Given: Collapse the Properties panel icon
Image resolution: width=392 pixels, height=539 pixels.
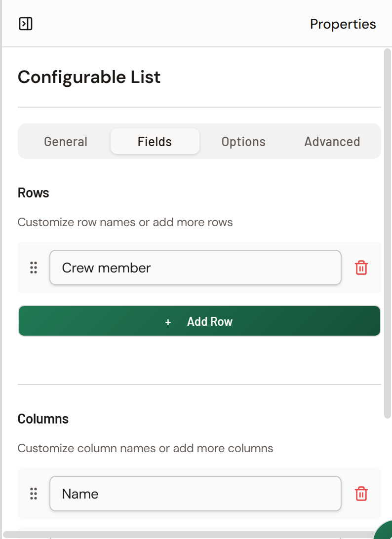Looking at the screenshot, I should coord(26,24).
